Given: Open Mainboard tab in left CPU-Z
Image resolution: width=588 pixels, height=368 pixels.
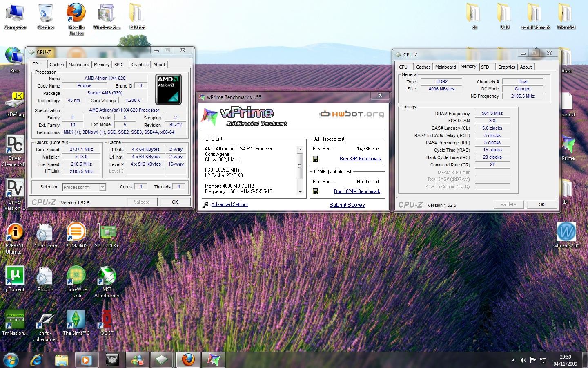Looking at the screenshot, I should click(x=79, y=65).
